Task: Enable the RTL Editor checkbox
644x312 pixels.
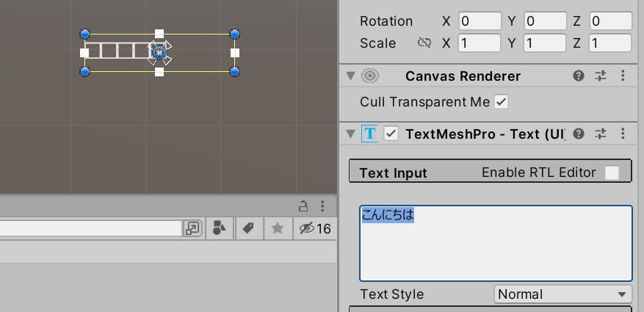Action: pos(612,173)
